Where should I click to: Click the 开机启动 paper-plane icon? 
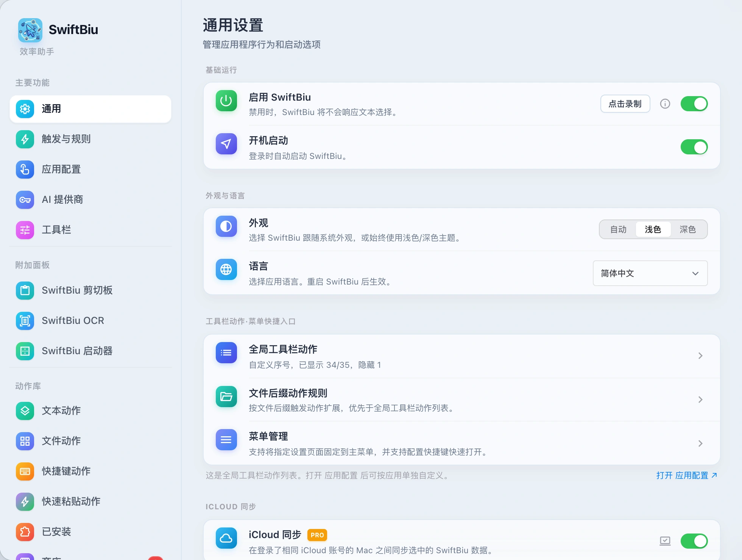pyautogui.click(x=226, y=144)
